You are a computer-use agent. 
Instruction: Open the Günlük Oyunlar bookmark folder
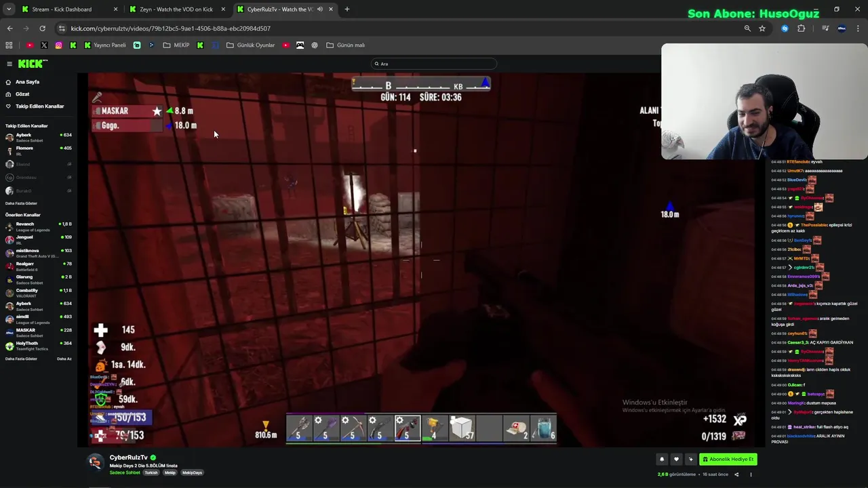pos(251,45)
